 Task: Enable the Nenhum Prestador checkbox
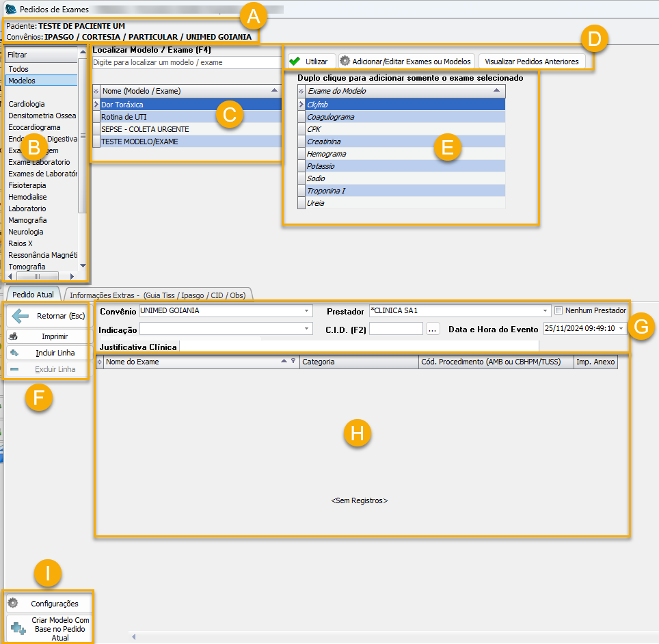click(559, 310)
